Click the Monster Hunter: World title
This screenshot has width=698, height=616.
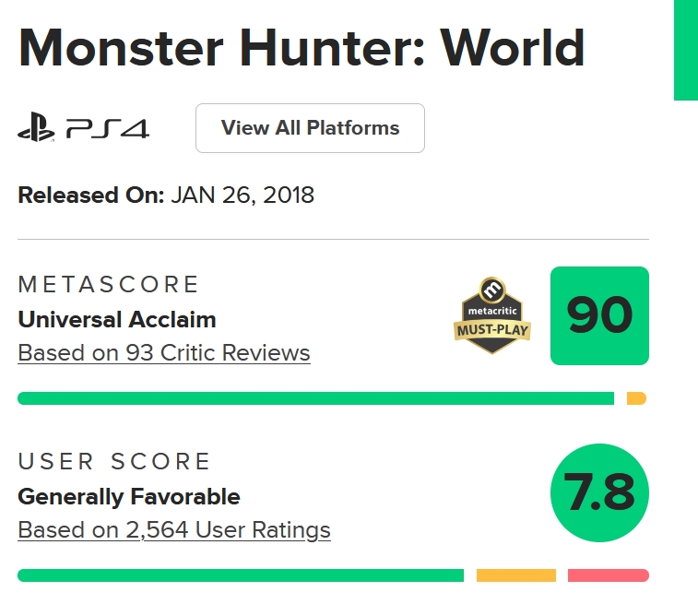coord(302,46)
